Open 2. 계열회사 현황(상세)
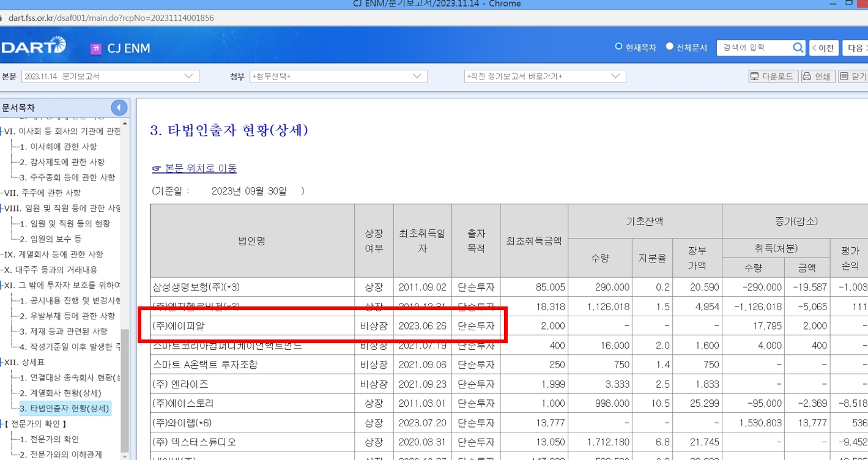This screenshot has height=460, width=868. tap(61, 393)
